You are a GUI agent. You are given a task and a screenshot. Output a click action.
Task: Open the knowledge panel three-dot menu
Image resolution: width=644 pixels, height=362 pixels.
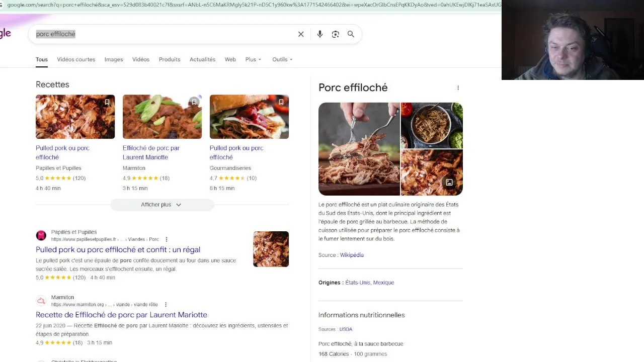458,88
